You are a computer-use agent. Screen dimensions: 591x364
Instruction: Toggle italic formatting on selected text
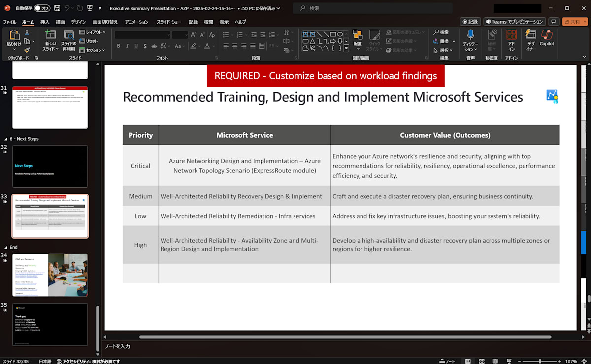pyautogui.click(x=127, y=45)
